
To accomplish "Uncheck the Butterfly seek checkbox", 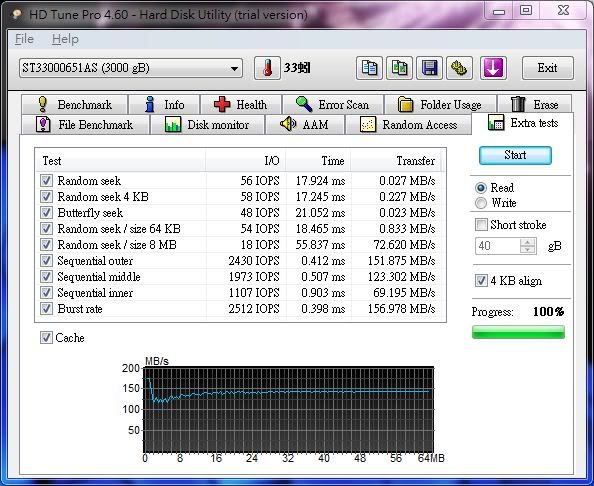I will [46, 213].
